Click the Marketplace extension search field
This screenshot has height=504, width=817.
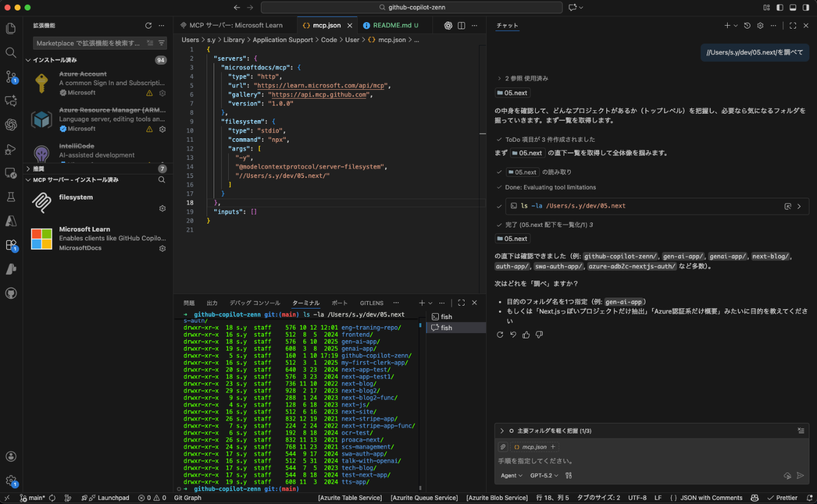pyautogui.click(x=89, y=43)
